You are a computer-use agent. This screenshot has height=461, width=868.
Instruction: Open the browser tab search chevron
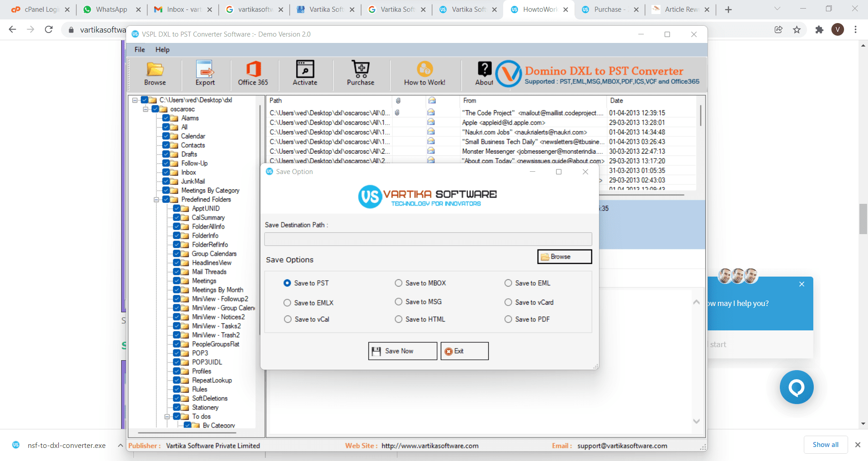click(777, 9)
